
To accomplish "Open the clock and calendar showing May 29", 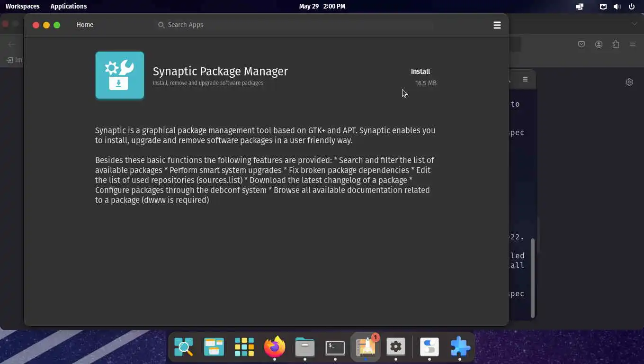I will pos(322,6).
